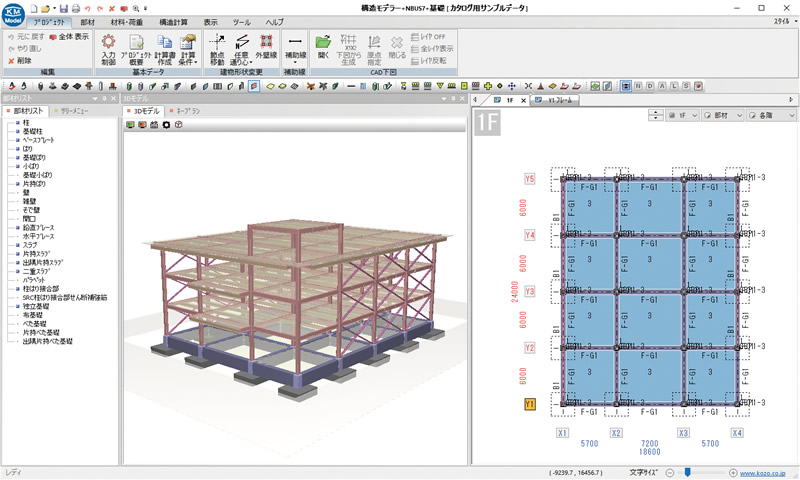The image size is (800, 480).
Task: Open www.kozo.co.jp link in status bar
Action: (763, 473)
